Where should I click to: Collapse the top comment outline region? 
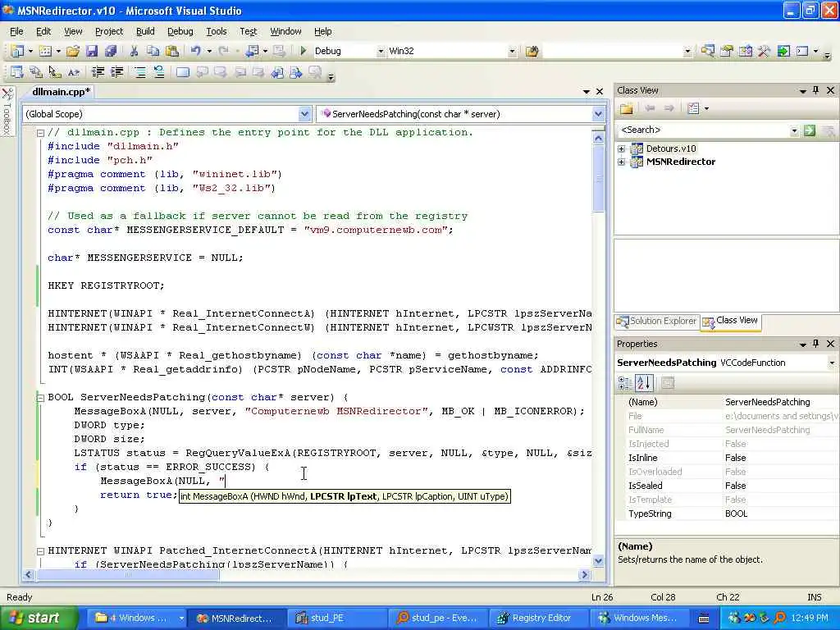pos(40,133)
